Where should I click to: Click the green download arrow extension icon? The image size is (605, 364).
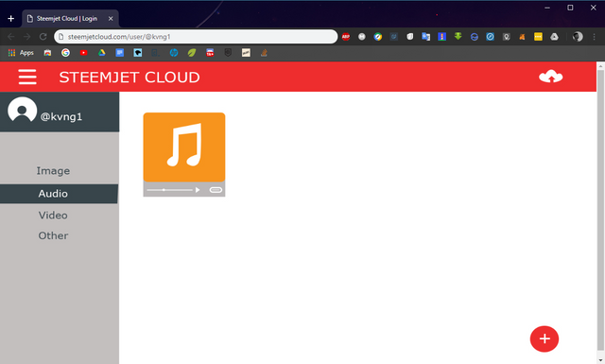click(x=458, y=37)
